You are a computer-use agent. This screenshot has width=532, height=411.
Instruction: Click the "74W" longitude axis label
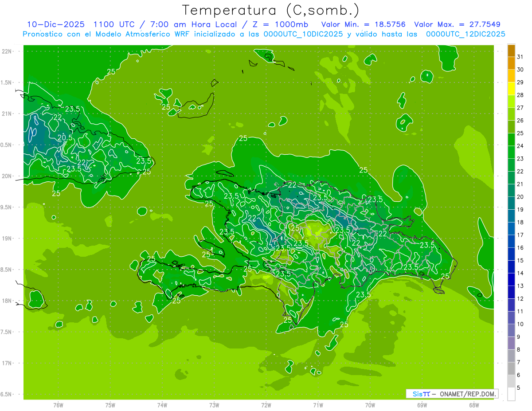click(162, 405)
